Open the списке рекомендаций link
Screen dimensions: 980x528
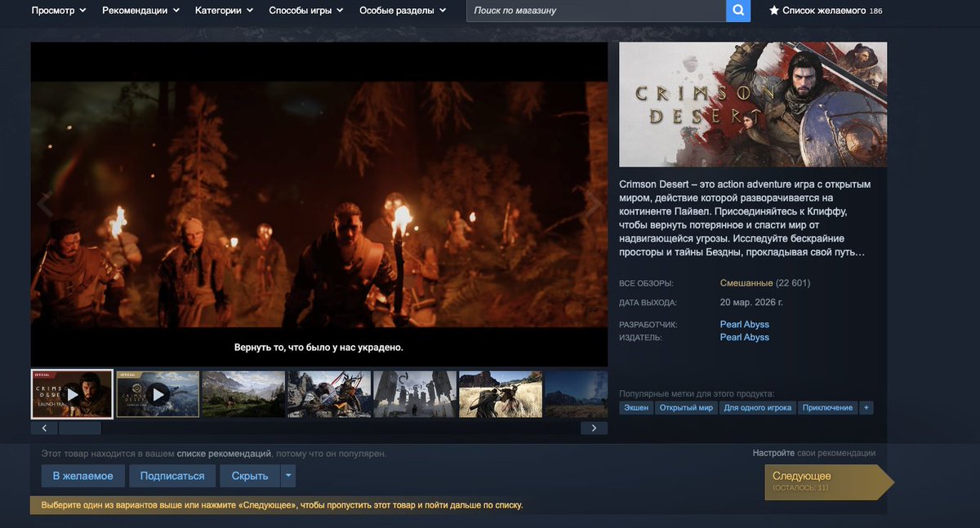tap(225, 453)
